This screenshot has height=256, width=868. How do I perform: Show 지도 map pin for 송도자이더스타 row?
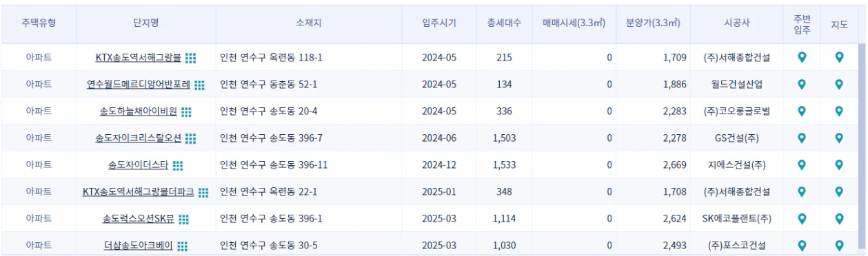click(x=839, y=165)
